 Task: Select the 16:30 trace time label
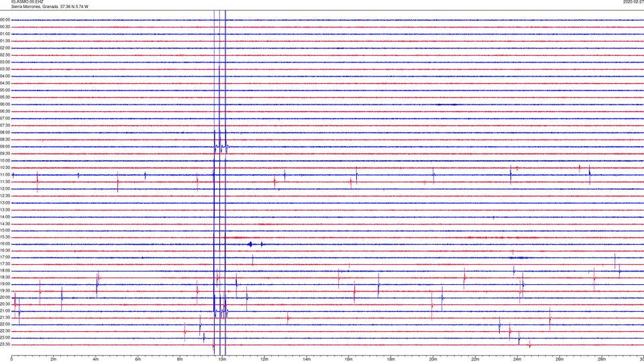coord(5,250)
